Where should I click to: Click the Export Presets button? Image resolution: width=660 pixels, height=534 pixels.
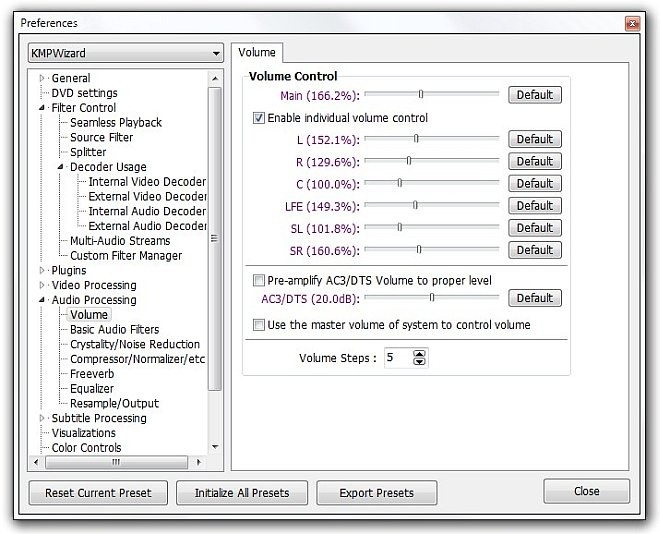click(x=377, y=493)
